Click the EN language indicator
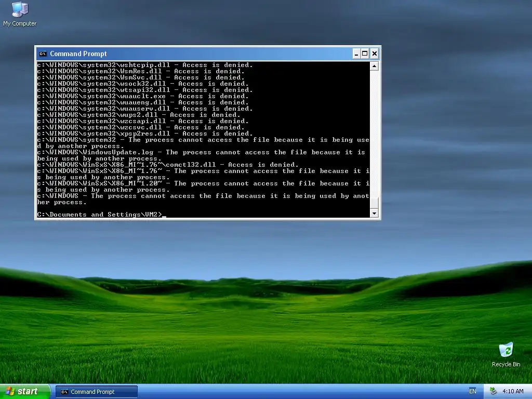532x399 pixels. 472,391
